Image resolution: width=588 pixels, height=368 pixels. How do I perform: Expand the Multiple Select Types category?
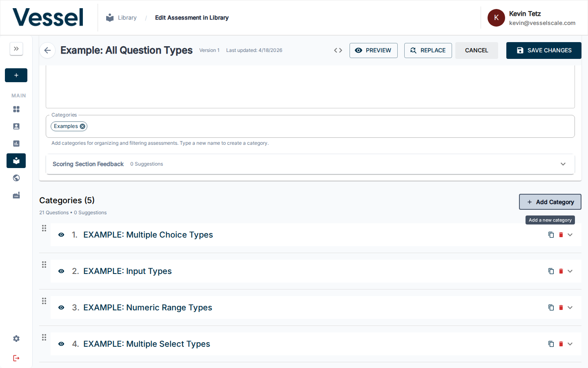click(x=570, y=344)
